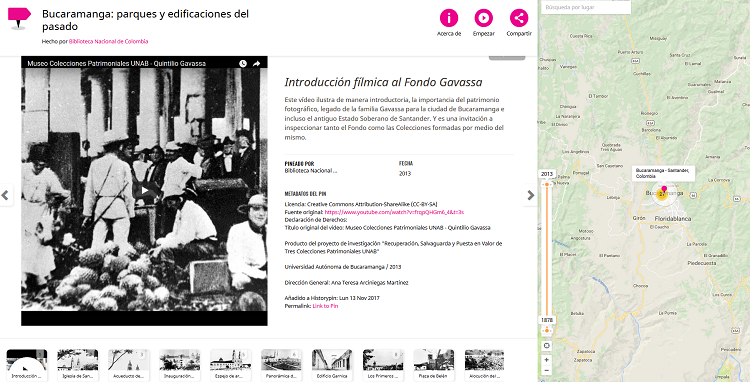This screenshot has width=750, height=382.
Task: Click the Bucaramanga - Santander map tooltip
Action: (663, 173)
